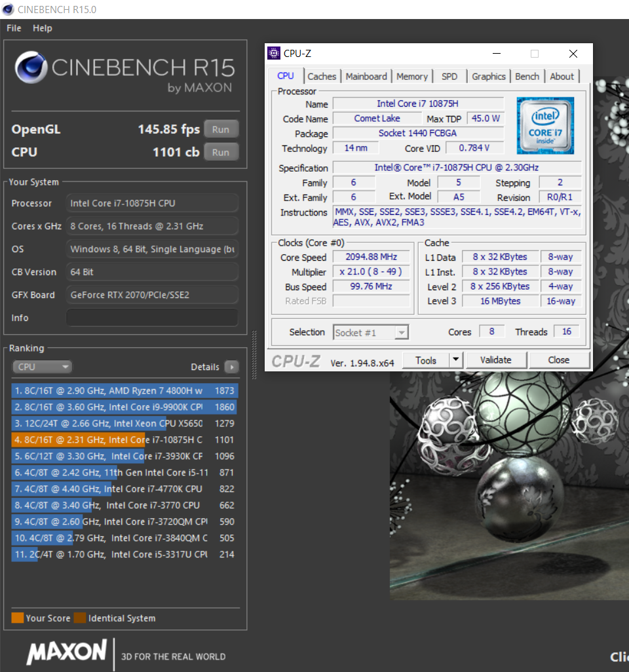The height and width of the screenshot is (672, 629).
Task: Click the Processor field in Your System
Action: 152,203
